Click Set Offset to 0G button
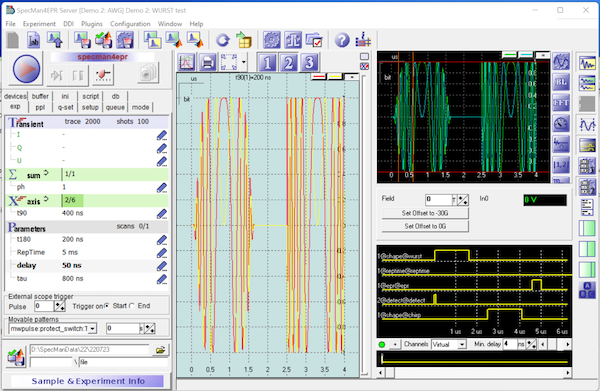Viewport: 600px width, 391px height. pos(425,226)
